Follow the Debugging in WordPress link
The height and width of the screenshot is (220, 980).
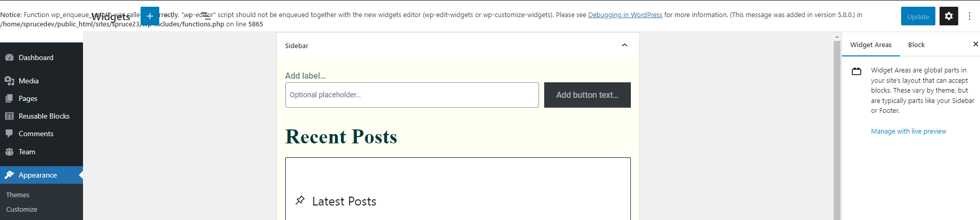(x=625, y=15)
